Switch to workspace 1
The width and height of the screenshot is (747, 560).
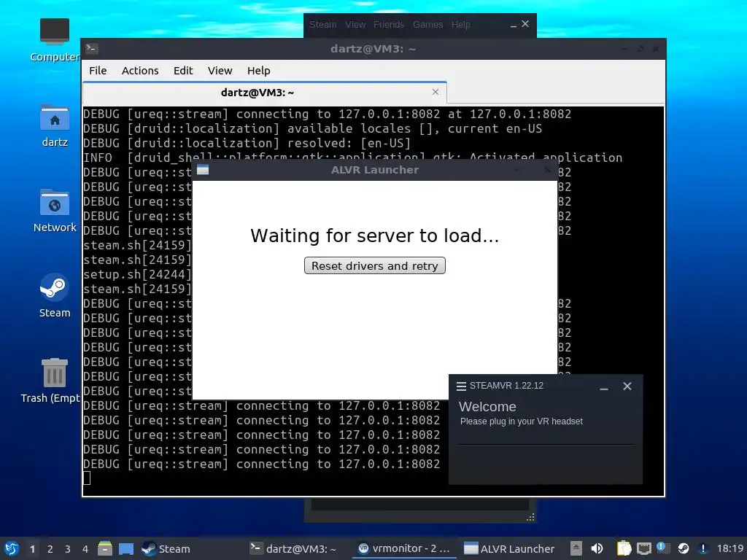(32, 549)
